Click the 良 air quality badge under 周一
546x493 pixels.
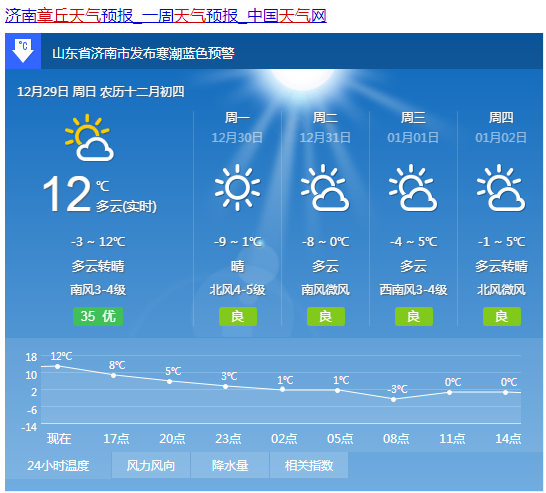tap(238, 316)
